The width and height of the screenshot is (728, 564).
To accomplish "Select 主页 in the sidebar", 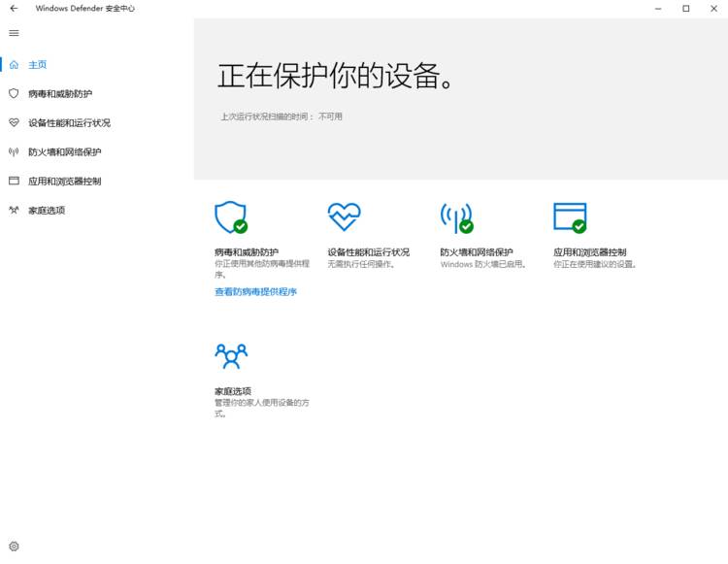I will [x=37, y=64].
